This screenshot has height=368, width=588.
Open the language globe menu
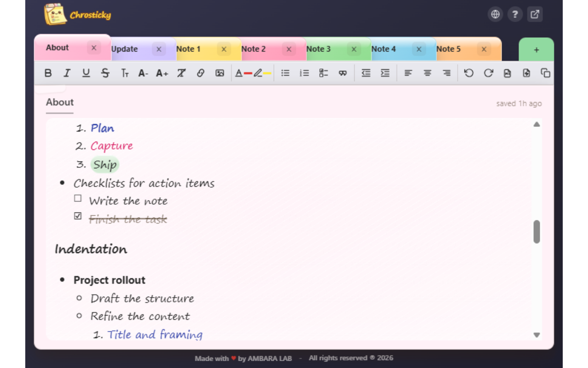tap(495, 14)
